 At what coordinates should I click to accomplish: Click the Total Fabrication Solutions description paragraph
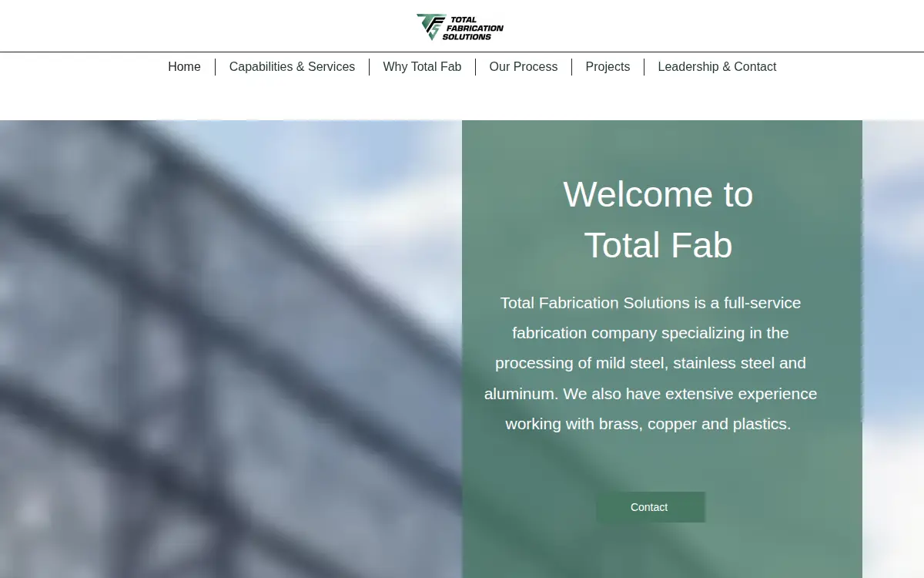click(x=650, y=363)
